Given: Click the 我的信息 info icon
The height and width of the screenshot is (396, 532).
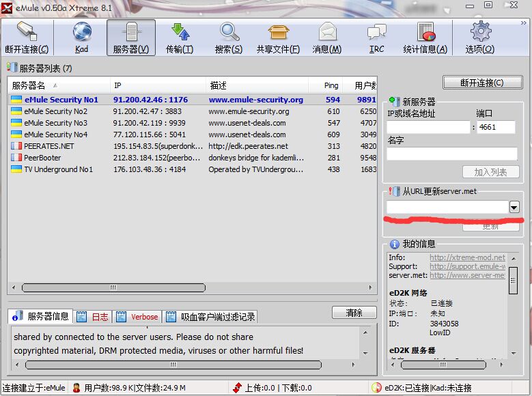Looking at the screenshot, I should (394, 244).
